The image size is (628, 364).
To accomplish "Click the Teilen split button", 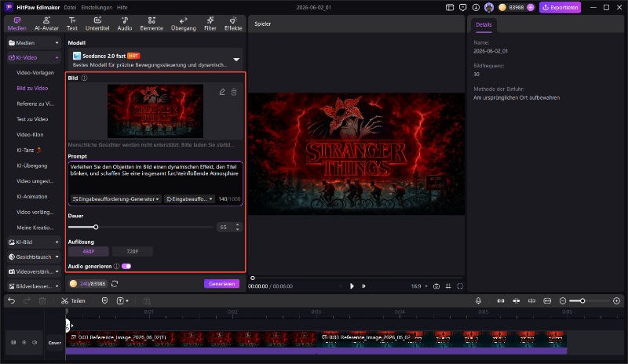I will pyautogui.click(x=73, y=300).
